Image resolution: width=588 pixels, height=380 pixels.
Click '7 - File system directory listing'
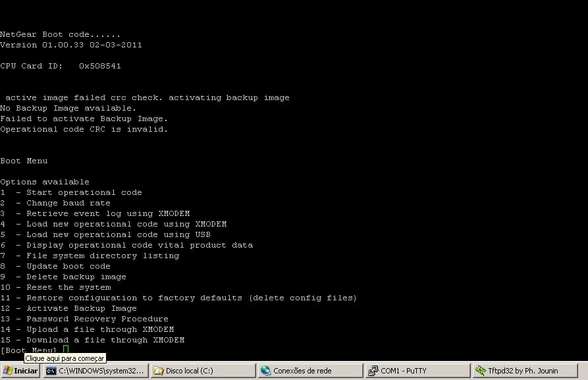90,256
